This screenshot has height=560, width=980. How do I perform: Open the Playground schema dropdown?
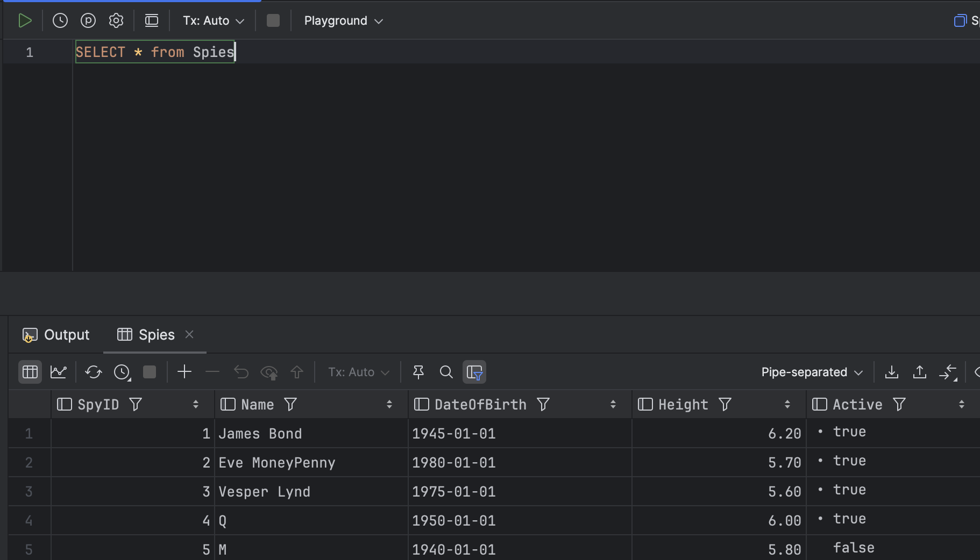343,20
